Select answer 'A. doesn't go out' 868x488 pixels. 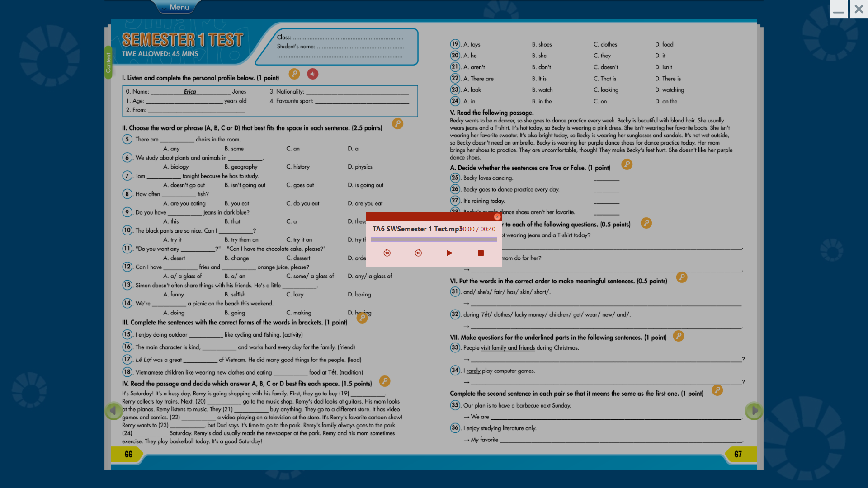click(184, 185)
